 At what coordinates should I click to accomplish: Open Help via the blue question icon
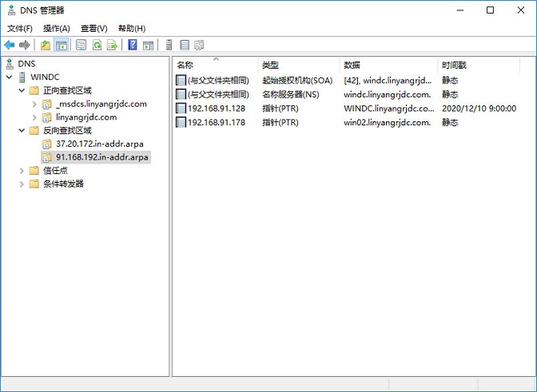tap(133, 45)
